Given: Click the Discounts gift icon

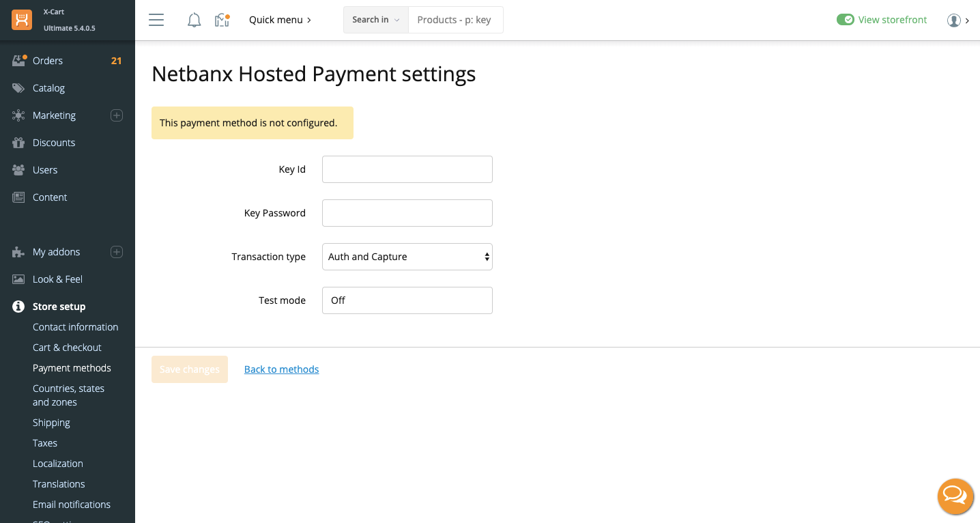Looking at the screenshot, I should point(18,143).
